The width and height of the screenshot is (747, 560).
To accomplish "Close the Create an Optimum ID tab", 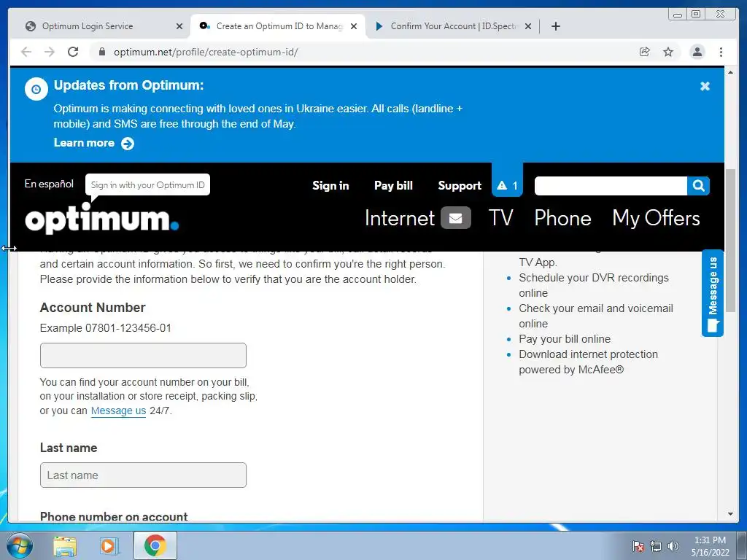I will [354, 26].
